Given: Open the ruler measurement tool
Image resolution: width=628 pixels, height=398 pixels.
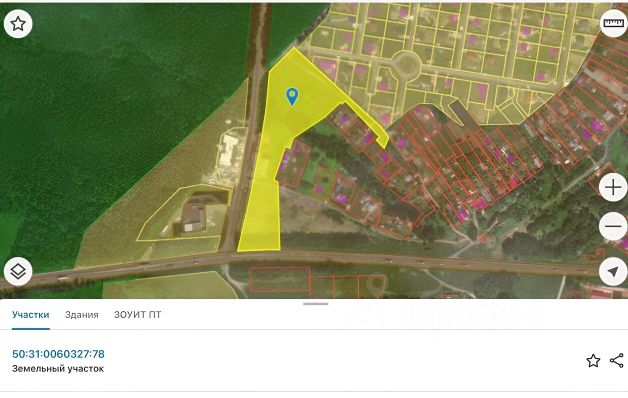Looking at the screenshot, I should click(613, 23).
